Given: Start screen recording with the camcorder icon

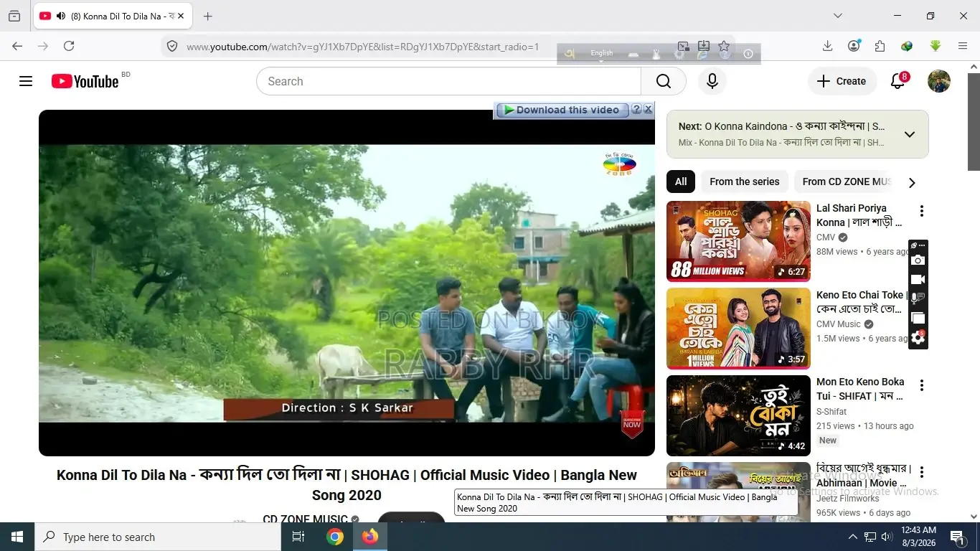Looking at the screenshot, I should (x=918, y=280).
